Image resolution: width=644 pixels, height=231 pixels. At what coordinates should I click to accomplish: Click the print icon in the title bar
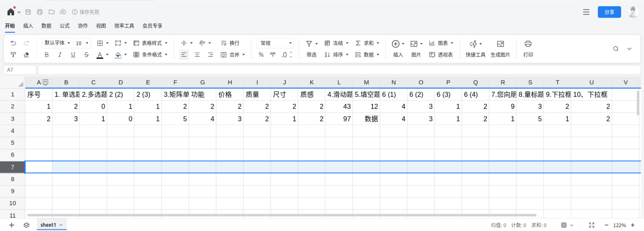click(x=40, y=12)
